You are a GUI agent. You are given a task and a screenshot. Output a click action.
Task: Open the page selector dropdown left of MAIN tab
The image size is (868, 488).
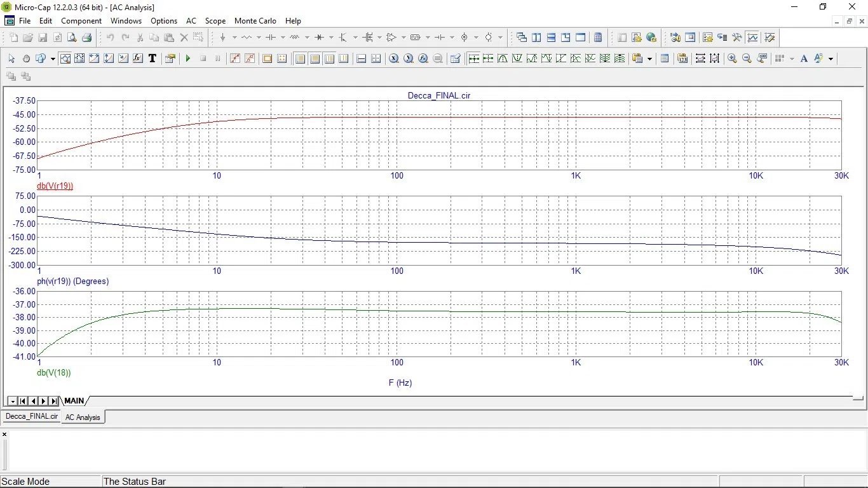[12, 401]
